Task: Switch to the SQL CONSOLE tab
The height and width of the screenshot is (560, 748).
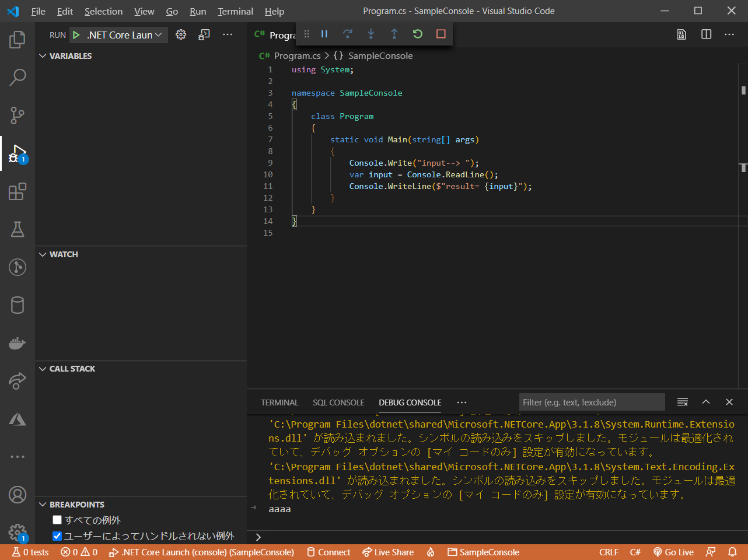Action: pyautogui.click(x=338, y=402)
